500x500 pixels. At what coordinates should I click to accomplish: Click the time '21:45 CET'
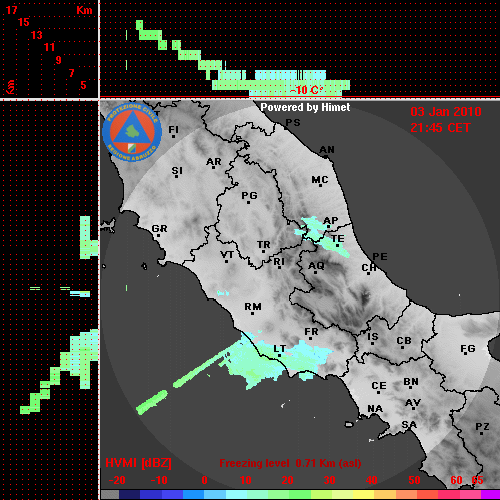(x=440, y=128)
